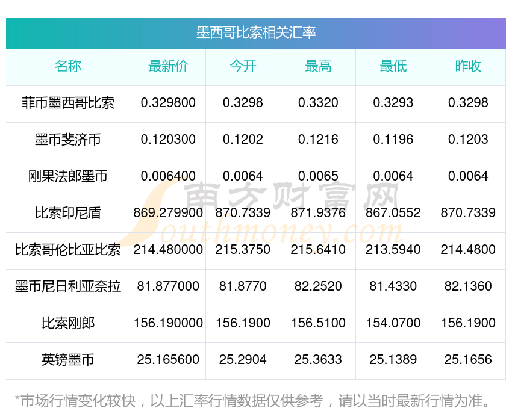Select the 最新价 column header
The height and width of the screenshot is (420, 512).
(x=168, y=66)
